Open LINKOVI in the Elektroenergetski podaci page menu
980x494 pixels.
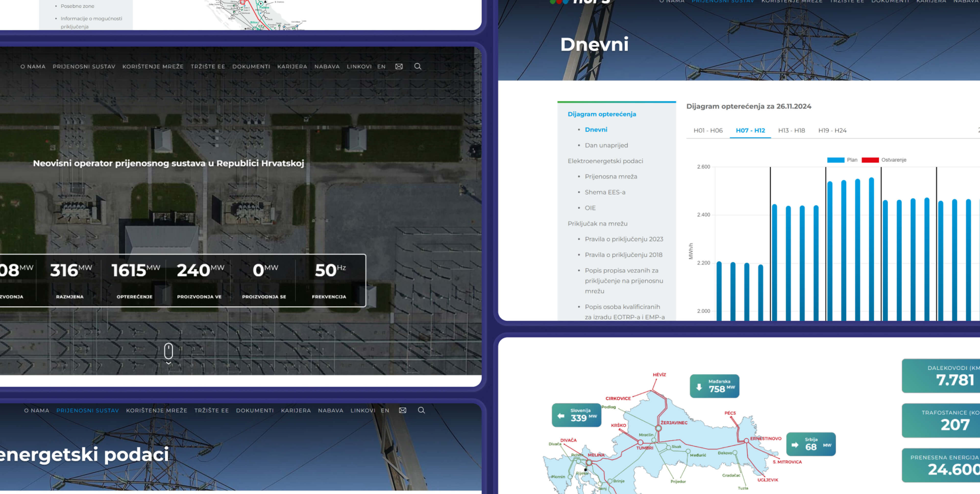coord(363,410)
